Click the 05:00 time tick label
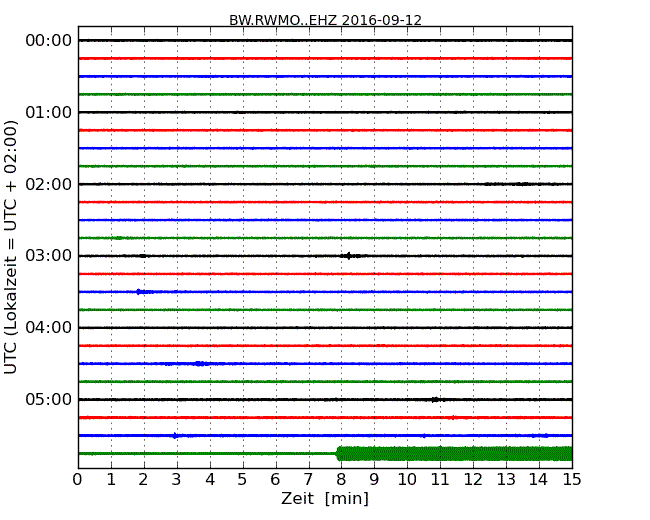The image size is (650, 520). click(x=49, y=399)
